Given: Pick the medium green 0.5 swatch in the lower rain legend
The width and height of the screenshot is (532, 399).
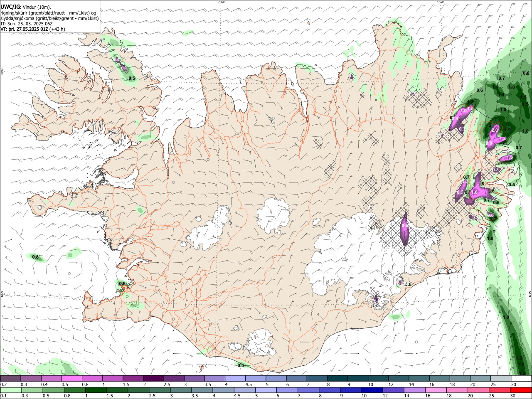Looking at the screenshot, I should 53,390.
